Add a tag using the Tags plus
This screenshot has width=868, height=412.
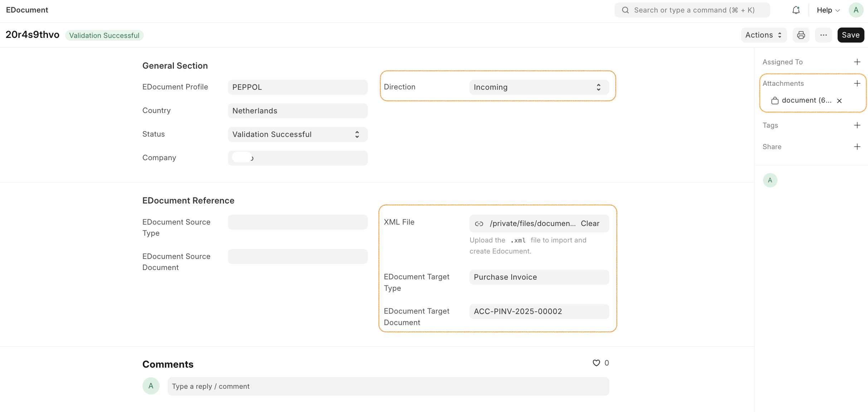click(x=857, y=125)
